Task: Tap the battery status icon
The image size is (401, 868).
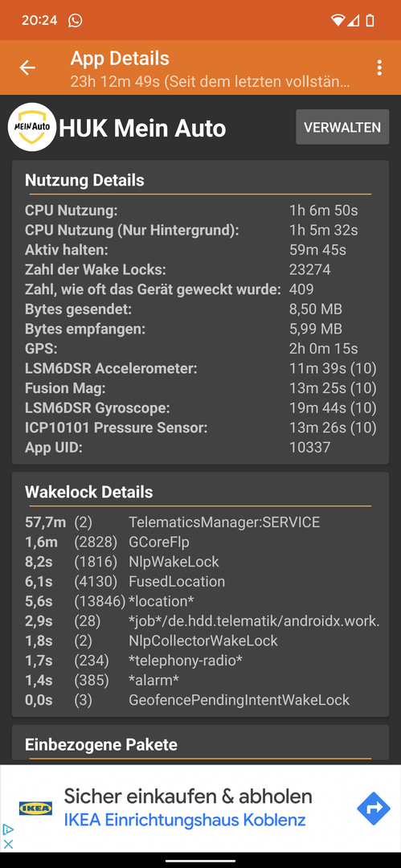Action: (370, 20)
